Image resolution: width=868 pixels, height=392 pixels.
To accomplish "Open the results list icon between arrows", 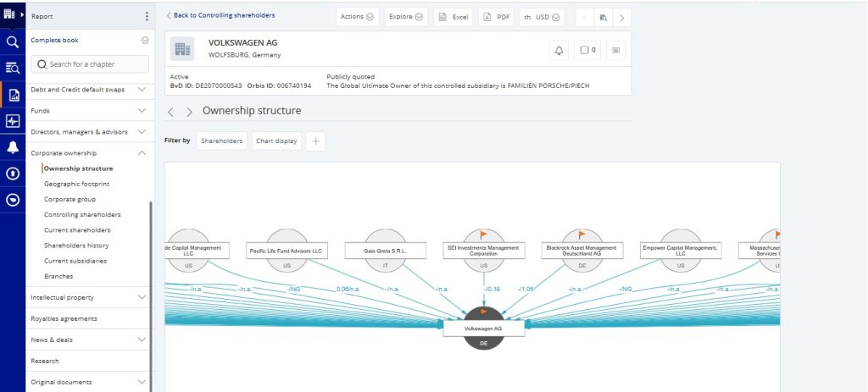I will coord(604,17).
